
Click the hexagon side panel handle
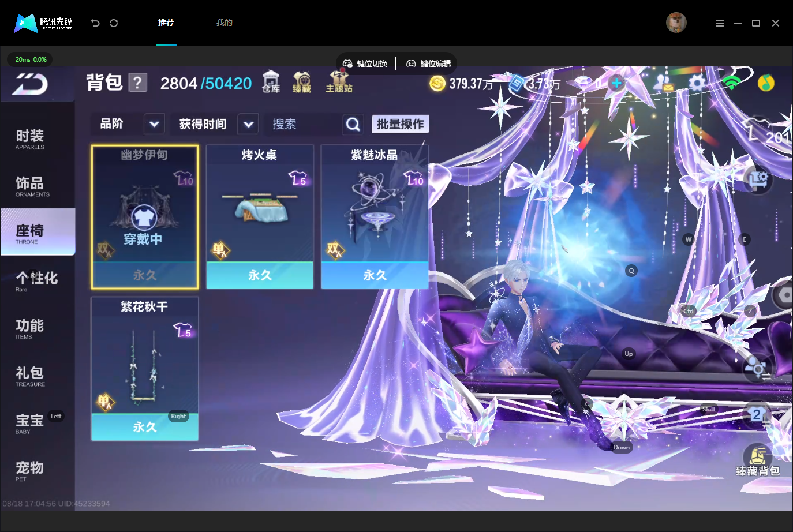[784, 295]
